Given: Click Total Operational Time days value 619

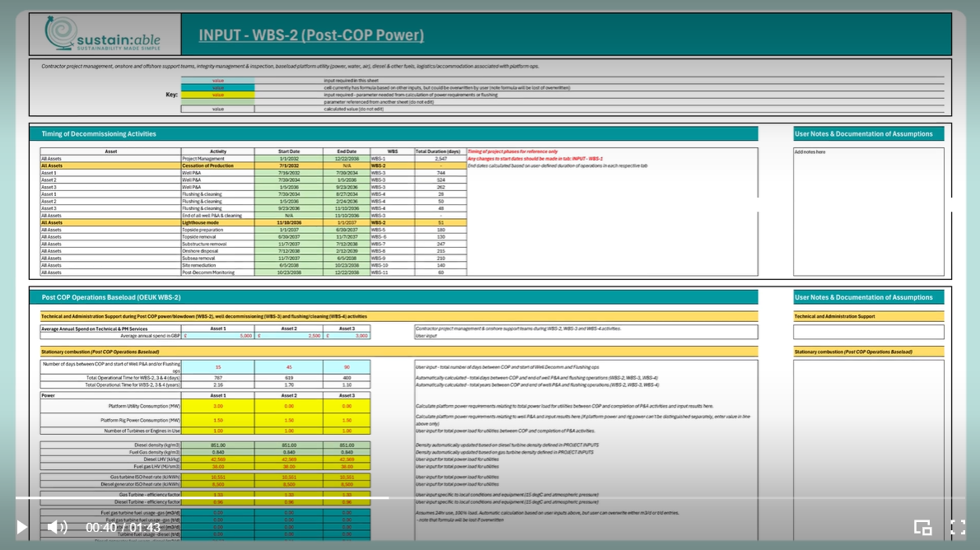Looking at the screenshot, I should point(289,377).
